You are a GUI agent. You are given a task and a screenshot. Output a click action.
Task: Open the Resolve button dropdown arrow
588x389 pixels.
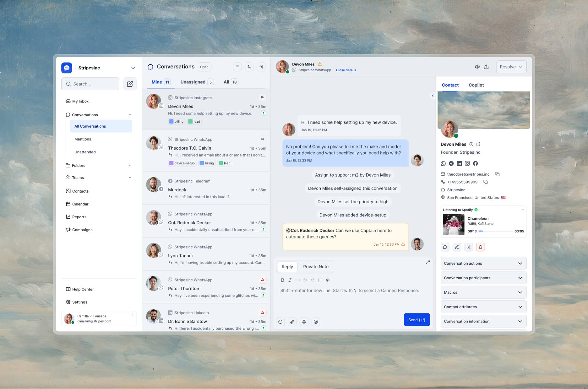(x=521, y=67)
